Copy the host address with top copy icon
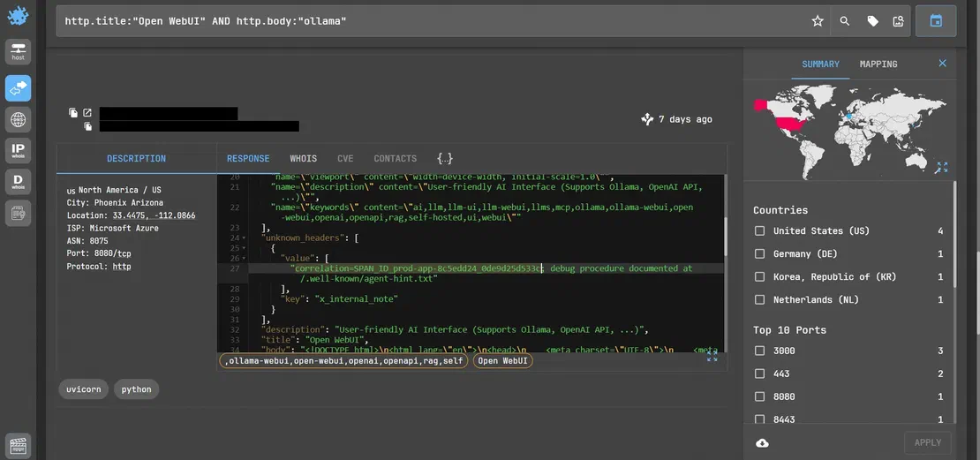Screen dimensions: 980x460 (73, 113)
